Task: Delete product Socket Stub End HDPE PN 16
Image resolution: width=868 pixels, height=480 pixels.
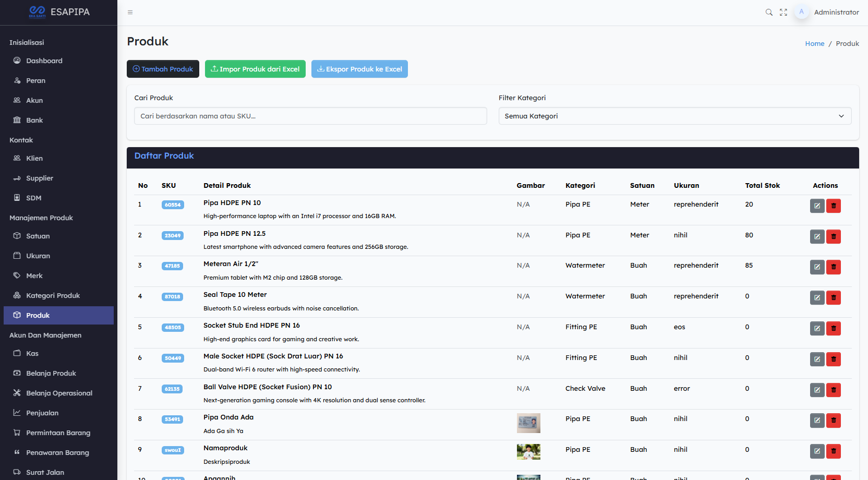Action: pyautogui.click(x=834, y=328)
